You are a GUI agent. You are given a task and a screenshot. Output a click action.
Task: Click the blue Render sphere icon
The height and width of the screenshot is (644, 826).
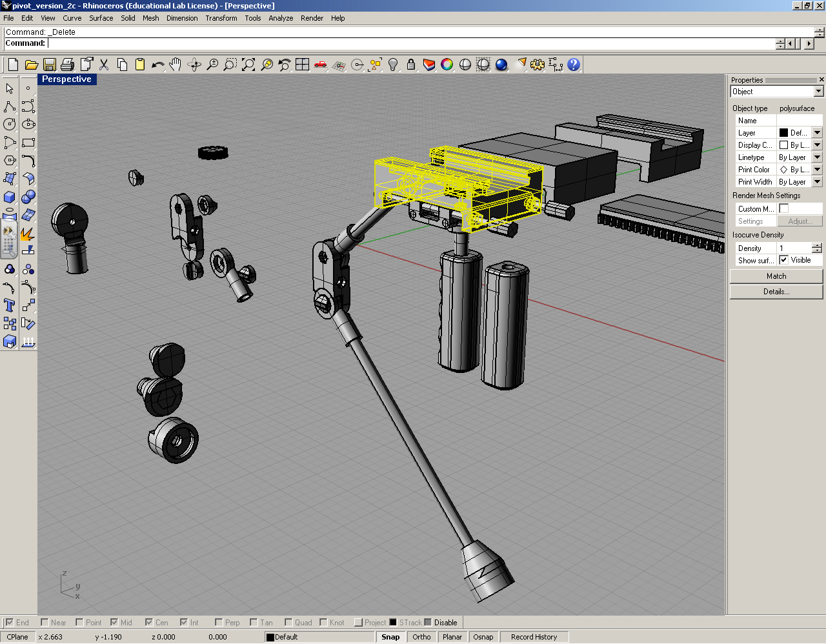point(501,65)
